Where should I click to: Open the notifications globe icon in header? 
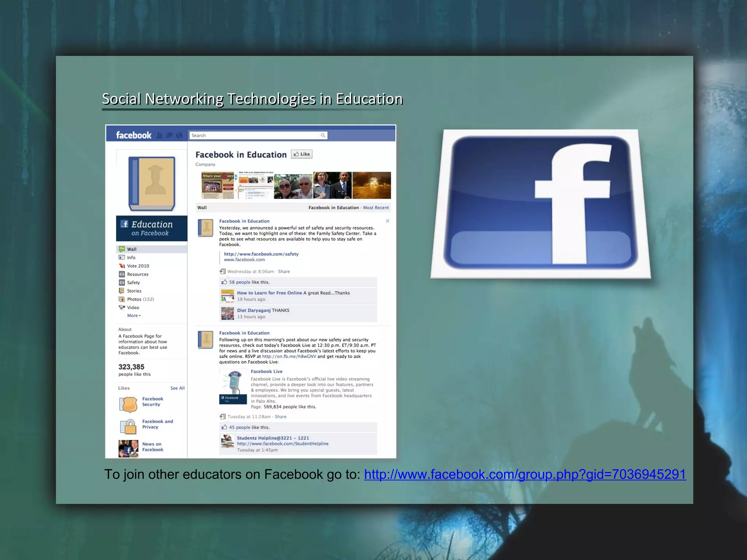click(x=179, y=135)
